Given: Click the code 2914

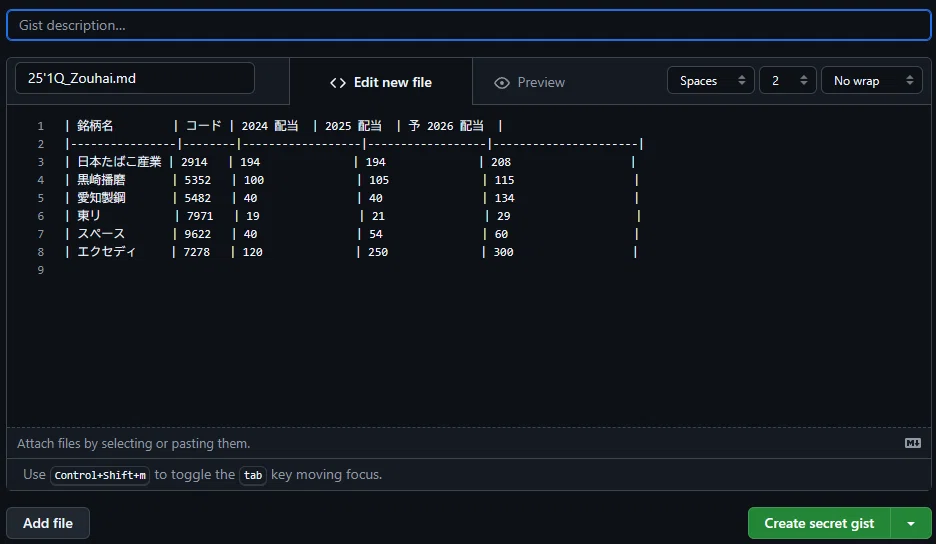Looking at the screenshot, I should (x=195, y=162).
